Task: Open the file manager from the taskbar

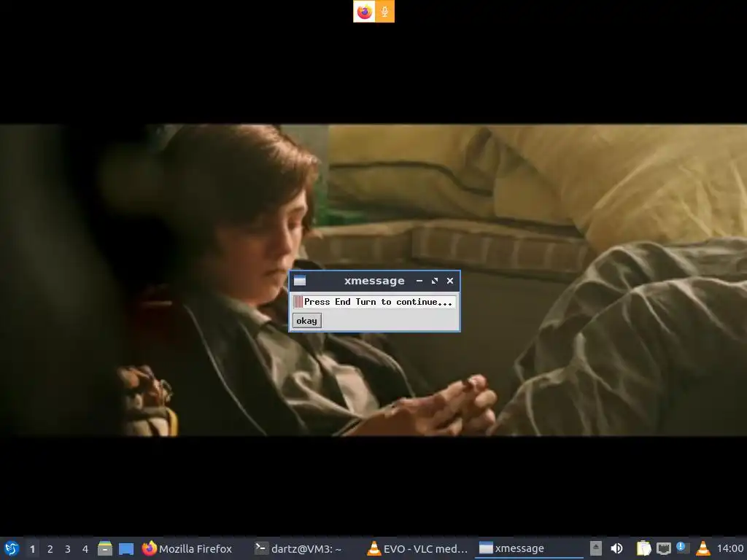Action: 105,548
